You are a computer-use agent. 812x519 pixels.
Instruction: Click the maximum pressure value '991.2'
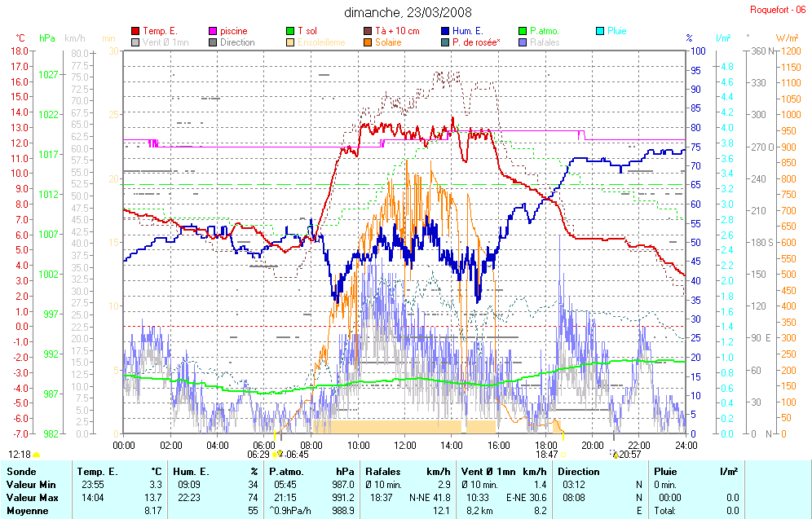click(343, 498)
